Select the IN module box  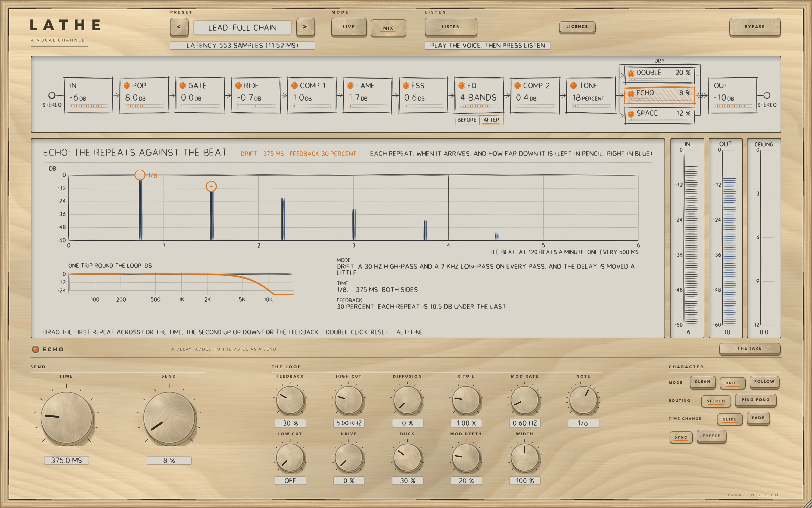[x=89, y=96]
